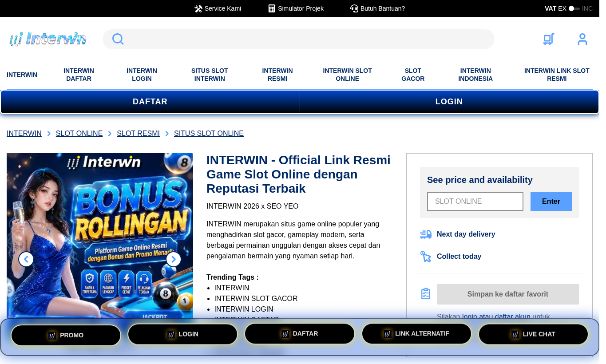This screenshot has width=606, height=364.
Task: Open INTERWIN RESMI nav item
Action: (277, 75)
